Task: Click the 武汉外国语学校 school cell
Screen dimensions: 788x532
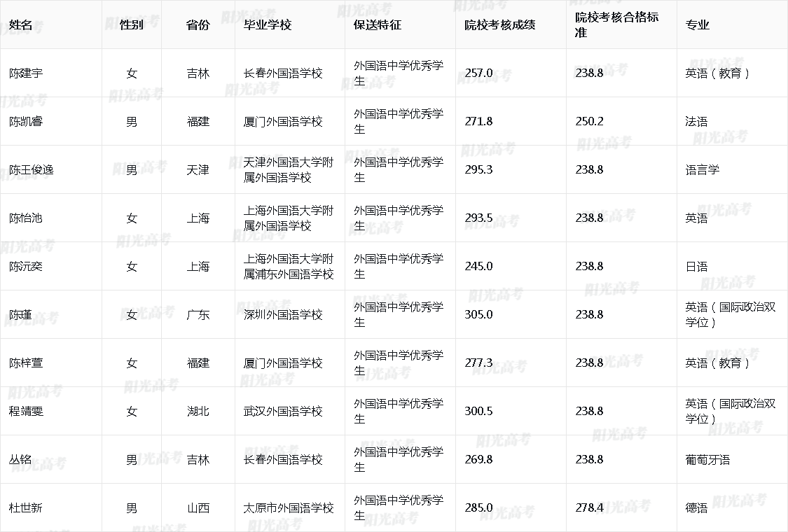Action: pyautogui.click(x=283, y=411)
